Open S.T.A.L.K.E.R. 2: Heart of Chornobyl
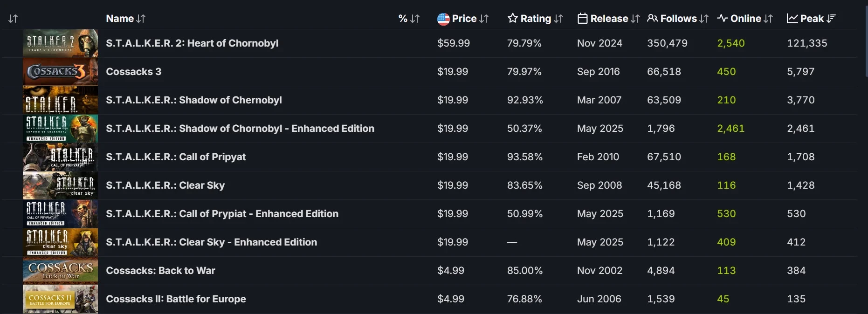This screenshot has width=868, height=314. [x=192, y=43]
